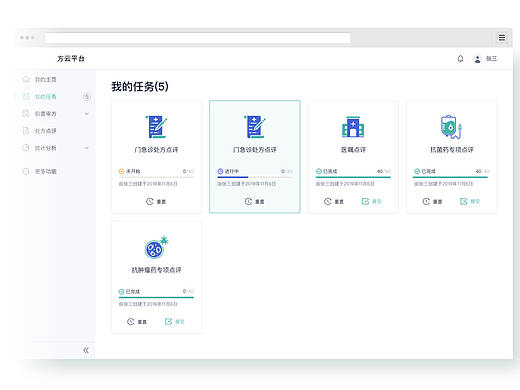The width and height of the screenshot is (520, 390).
Task: Click the blue 进行中 status clock icon
Action: click(220, 171)
